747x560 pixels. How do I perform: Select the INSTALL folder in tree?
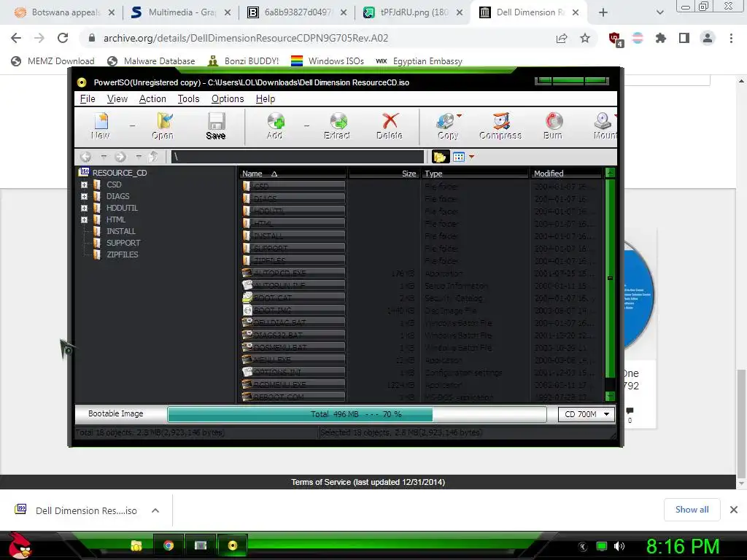tap(121, 231)
